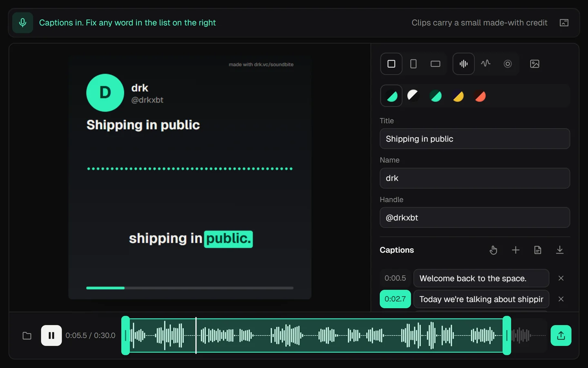Image resolution: width=588 pixels, height=368 pixels.
Task: Toggle the made-with credit watermark icon
Action: click(x=564, y=23)
